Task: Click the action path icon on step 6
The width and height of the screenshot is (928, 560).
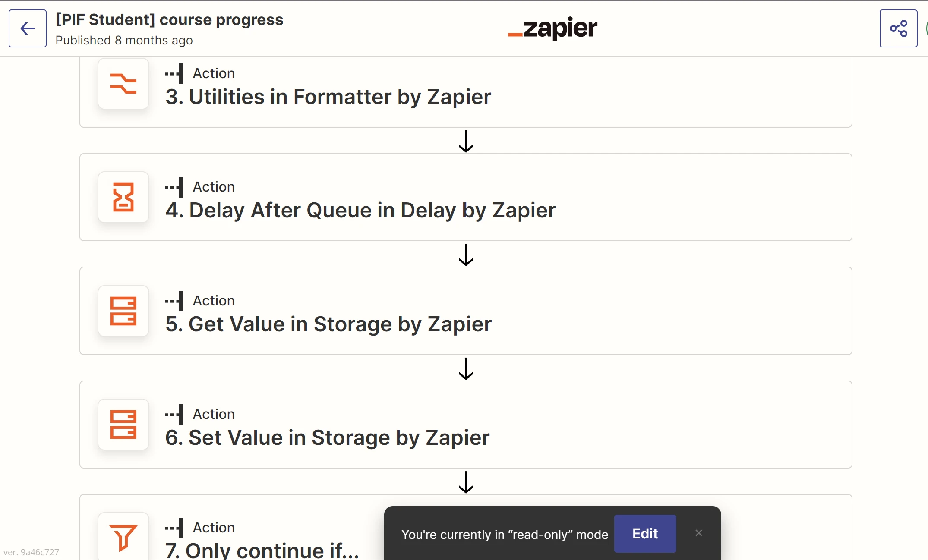Action: click(174, 415)
